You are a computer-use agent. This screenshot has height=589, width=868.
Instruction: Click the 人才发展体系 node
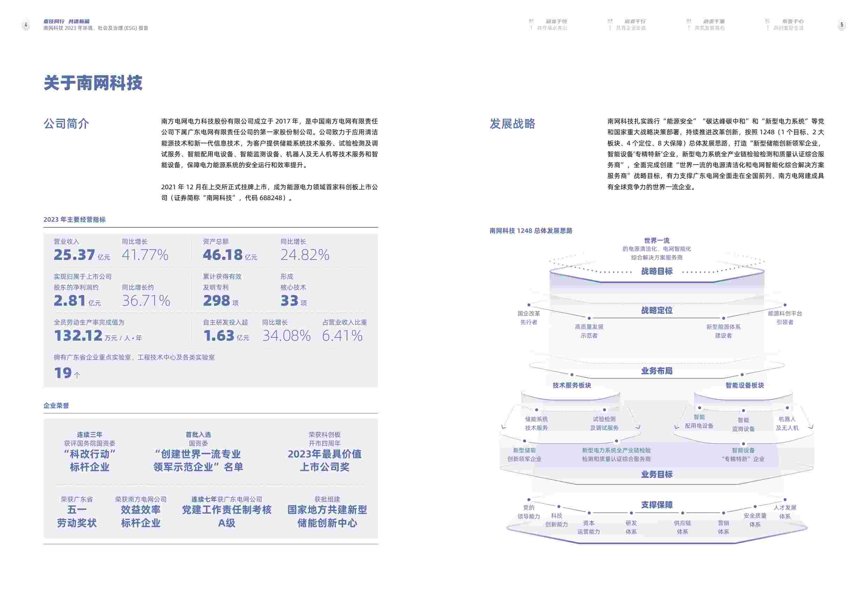(785, 512)
